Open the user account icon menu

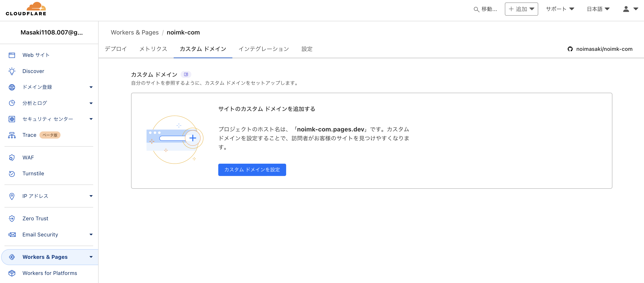coord(626,9)
